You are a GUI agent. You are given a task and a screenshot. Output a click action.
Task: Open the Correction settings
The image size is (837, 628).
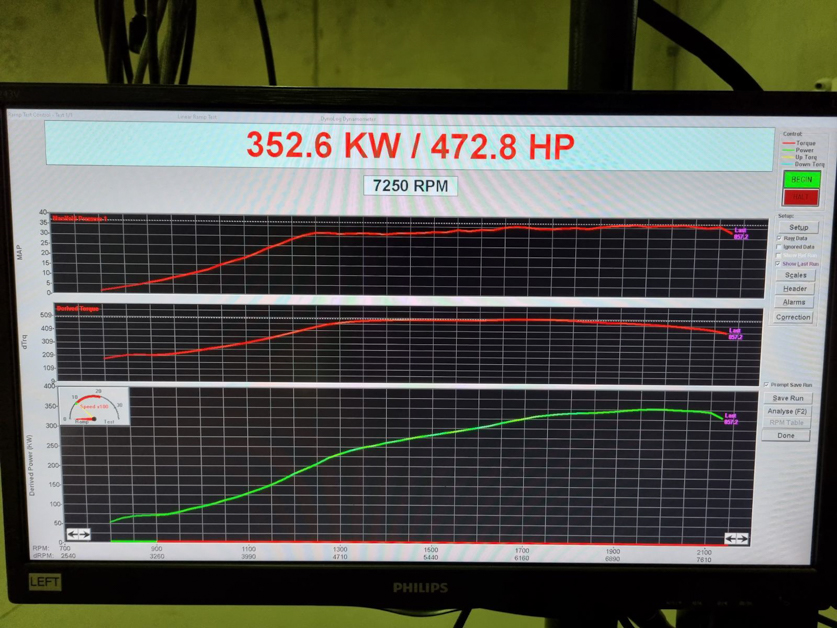click(x=794, y=317)
